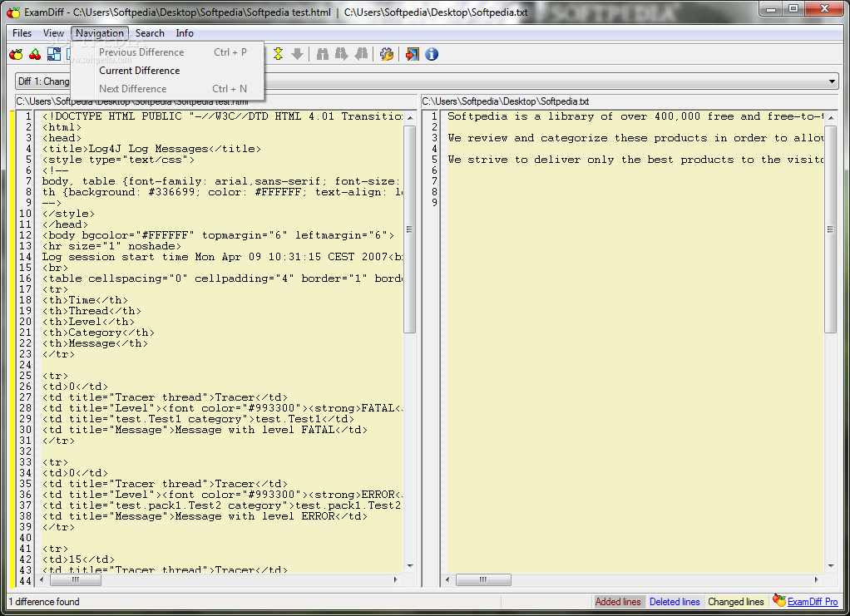Image resolution: width=850 pixels, height=616 pixels.
Task: Click the right pane file path Softpedia.txt
Action: [x=506, y=101]
